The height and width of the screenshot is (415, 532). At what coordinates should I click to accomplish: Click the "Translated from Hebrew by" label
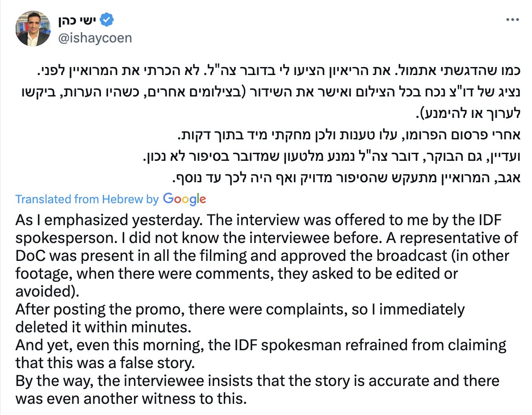[x=87, y=199]
